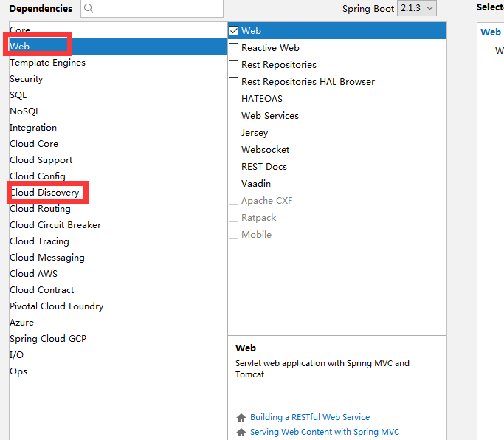
Task: Enable the HATEOAS dependency
Action: (234, 99)
